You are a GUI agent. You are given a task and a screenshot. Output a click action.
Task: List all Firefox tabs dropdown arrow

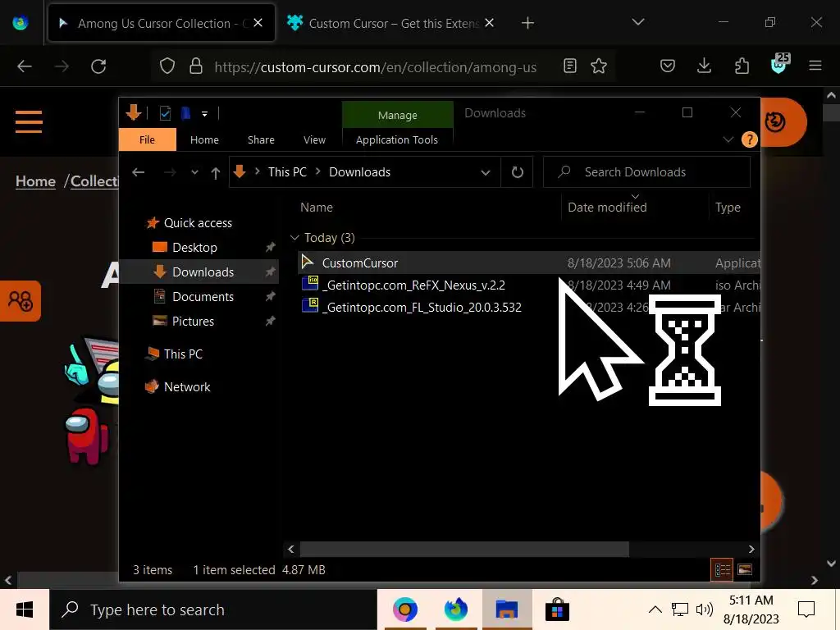tap(637, 22)
